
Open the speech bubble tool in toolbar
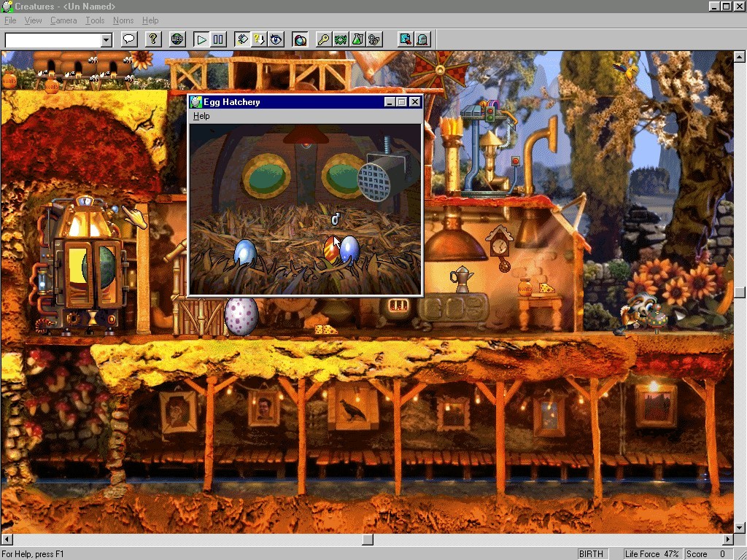pyautogui.click(x=129, y=39)
